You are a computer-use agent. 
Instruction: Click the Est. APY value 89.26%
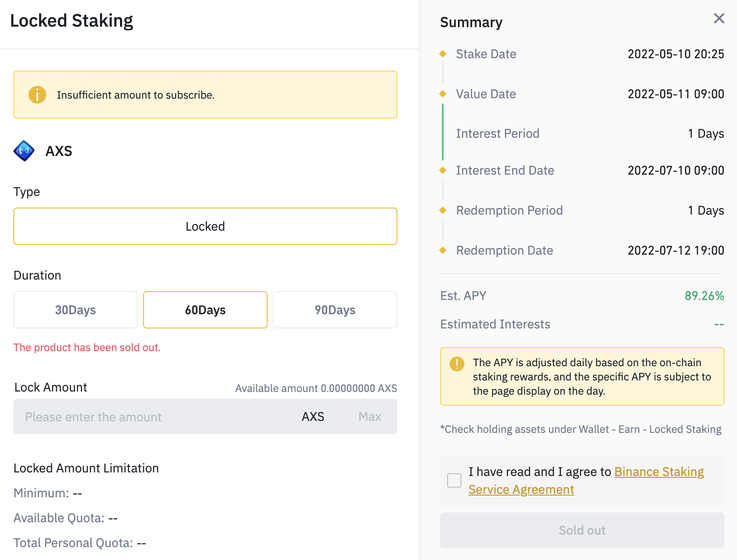(x=704, y=296)
